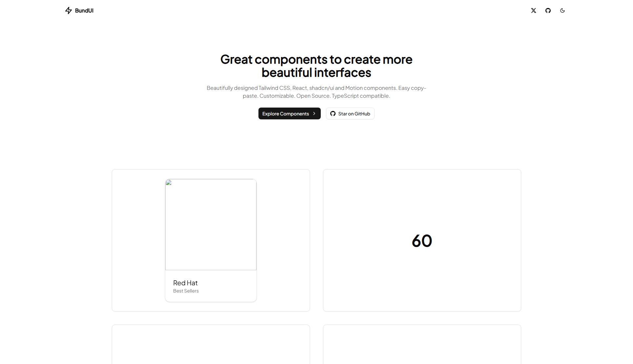Click Star on GitHub
The image size is (633, 364).
pyautogui.click(x=350, y=113)
